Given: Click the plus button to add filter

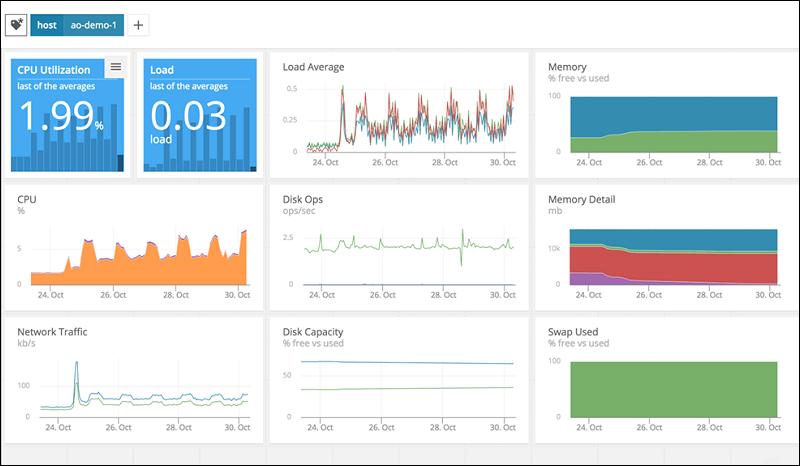Looking at the screenshot, I should 138,24.
